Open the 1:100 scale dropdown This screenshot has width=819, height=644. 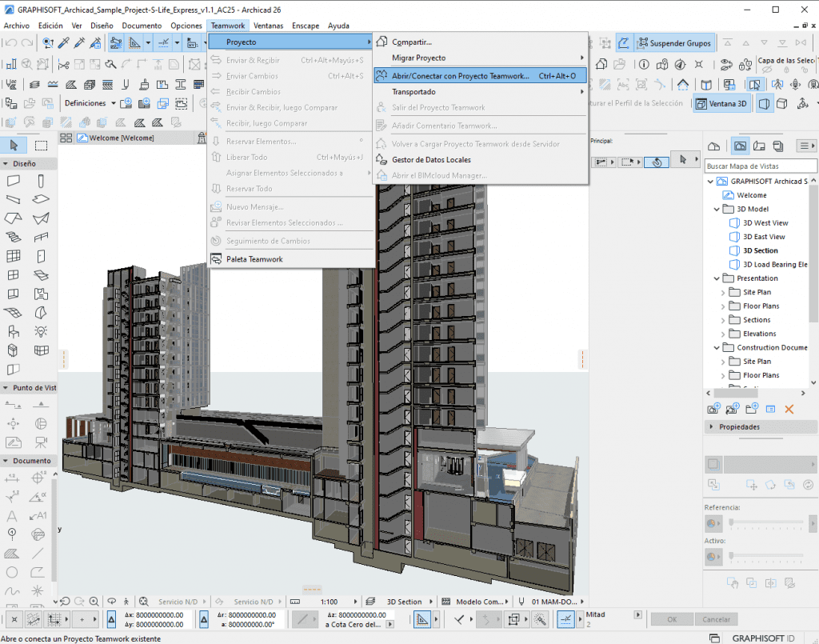[328, 602]
